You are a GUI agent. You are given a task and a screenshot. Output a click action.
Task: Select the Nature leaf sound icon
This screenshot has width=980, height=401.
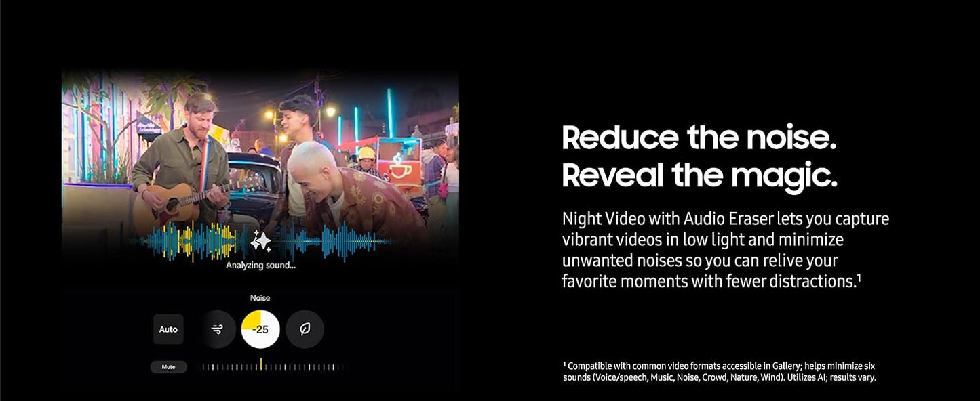[x=305, y=329]
